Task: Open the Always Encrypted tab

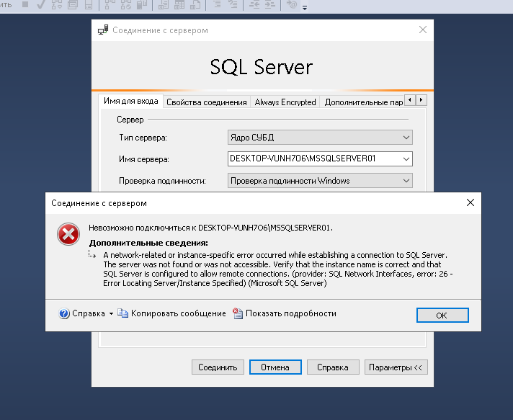Action: (285, 102)
